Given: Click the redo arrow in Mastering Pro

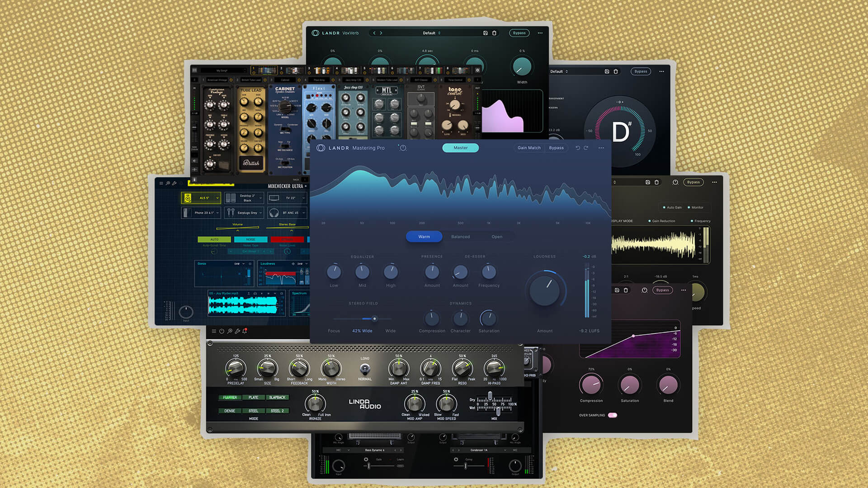Looking at the screenshot, I should 586,148.
